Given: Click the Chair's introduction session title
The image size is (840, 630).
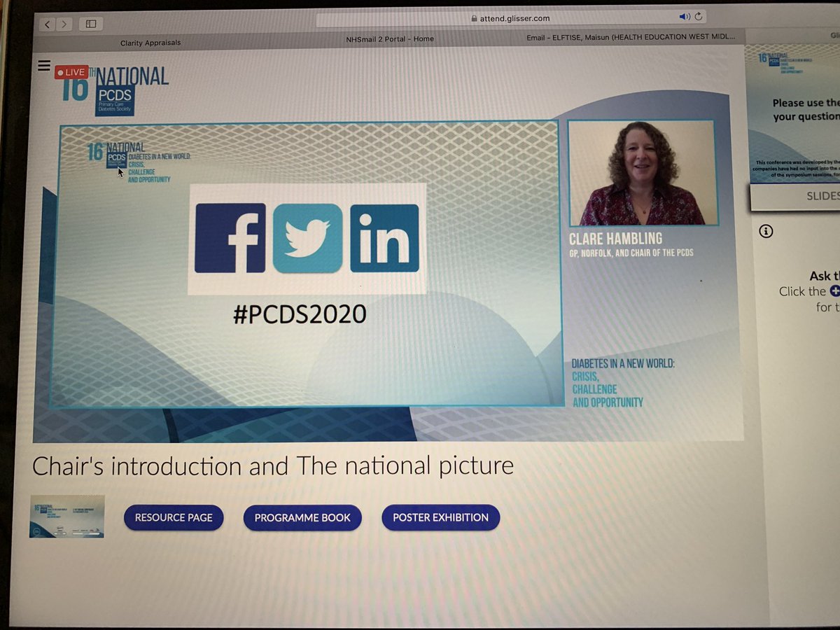Looking at the screenshot, I should coord(273,465).
